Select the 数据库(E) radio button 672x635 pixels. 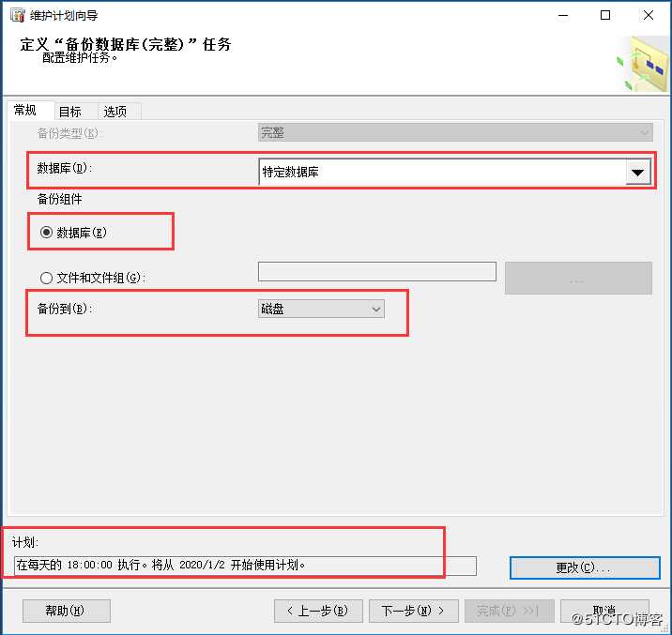46,233
